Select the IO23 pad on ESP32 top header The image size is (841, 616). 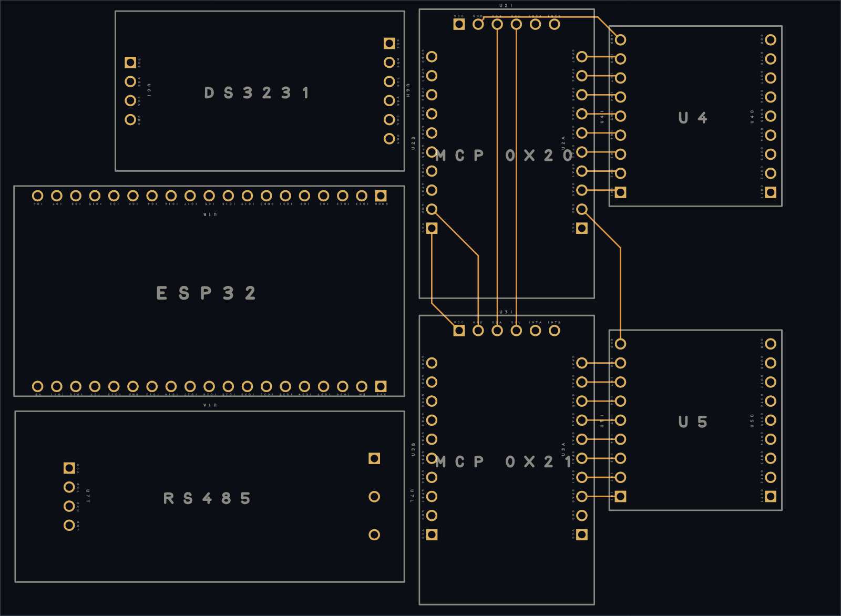[362, 196]
